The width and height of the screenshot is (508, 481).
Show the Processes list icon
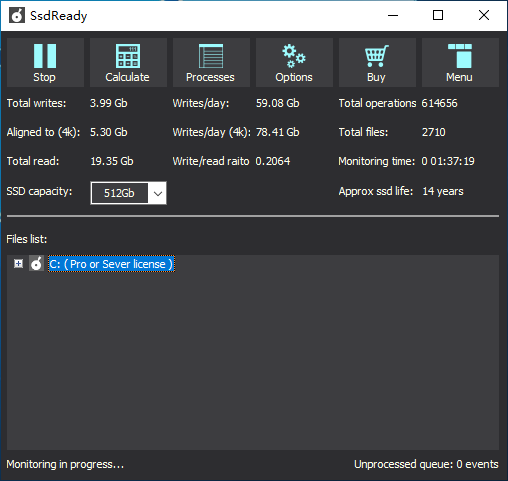[211, 56]
